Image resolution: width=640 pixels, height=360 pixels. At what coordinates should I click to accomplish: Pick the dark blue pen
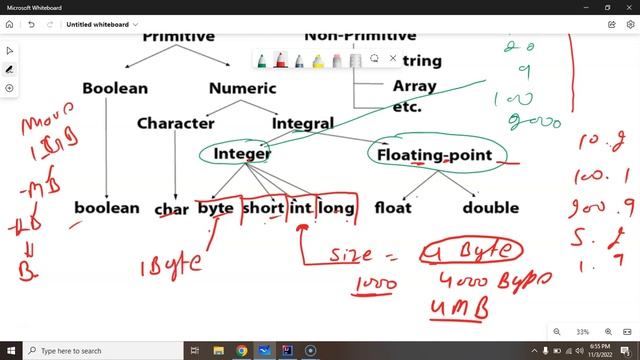coord(299,60)
